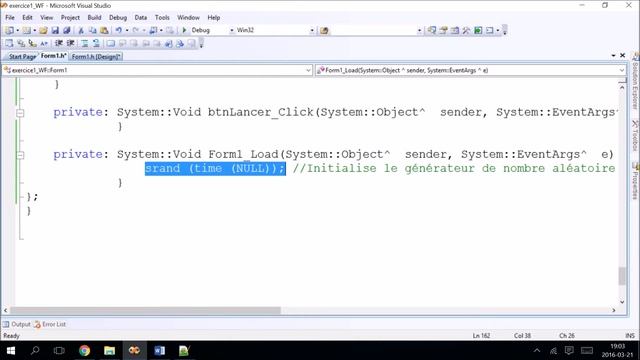
Task: Decrease line indent with toolbar icon
Action: point(59,43)
